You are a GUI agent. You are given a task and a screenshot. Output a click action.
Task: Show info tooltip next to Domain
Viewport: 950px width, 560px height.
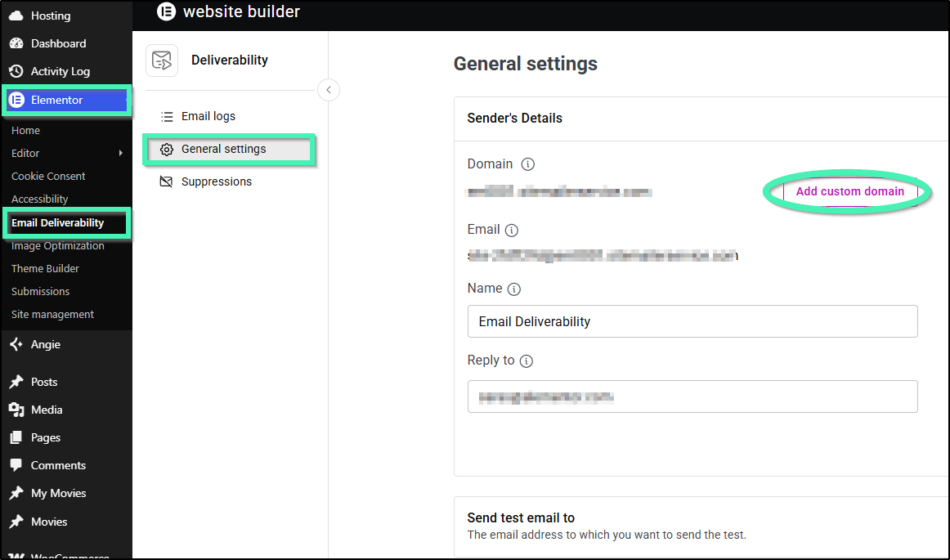(x=527, y=164)
